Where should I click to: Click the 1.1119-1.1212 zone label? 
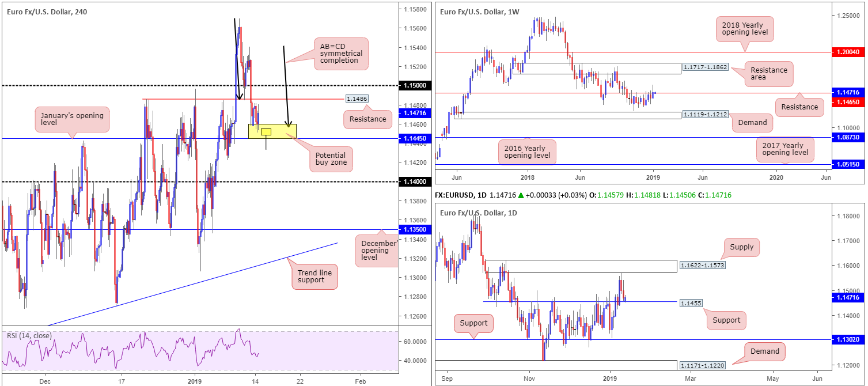click(706, 115)
